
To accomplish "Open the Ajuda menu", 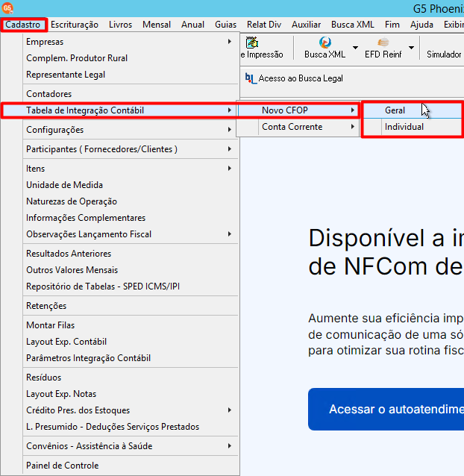I will tap(421, 25).
